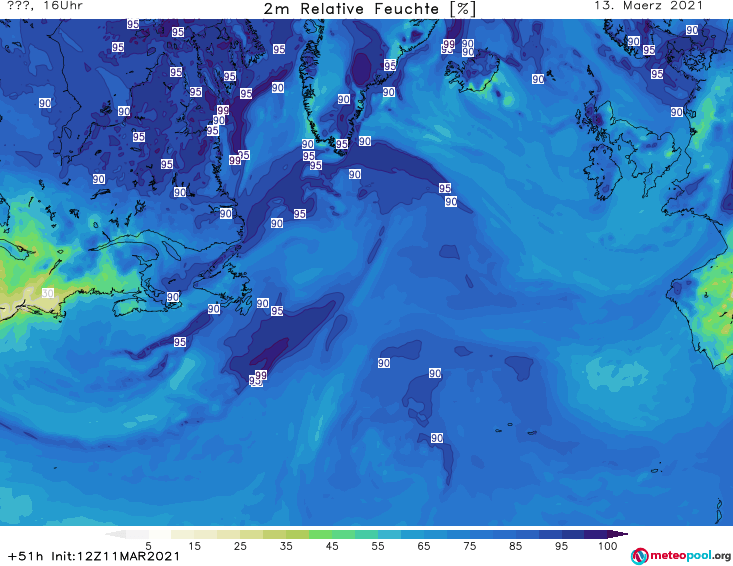
Task: Click the '99' contour label nearest Iceland
Action: [x=449, y=44]
